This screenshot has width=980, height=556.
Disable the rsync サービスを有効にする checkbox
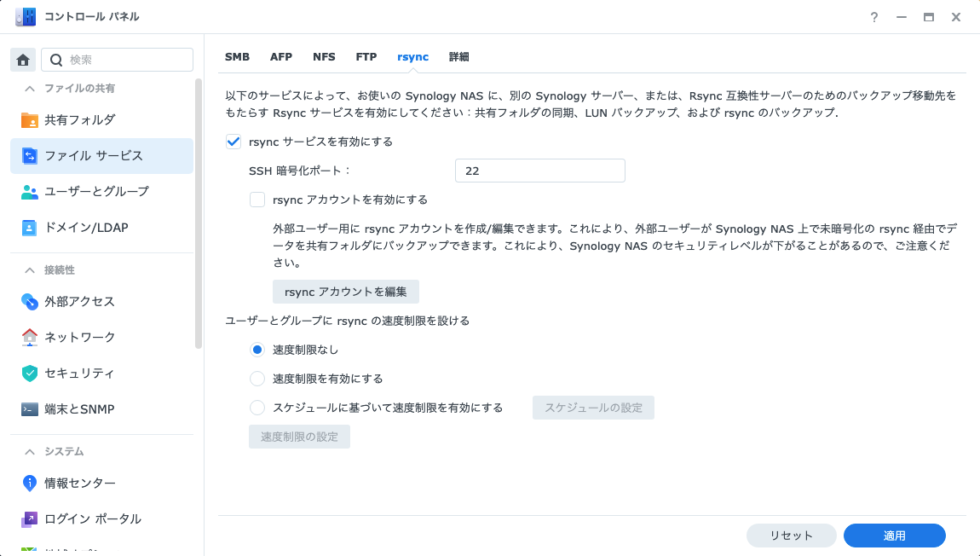coord(233,142)
